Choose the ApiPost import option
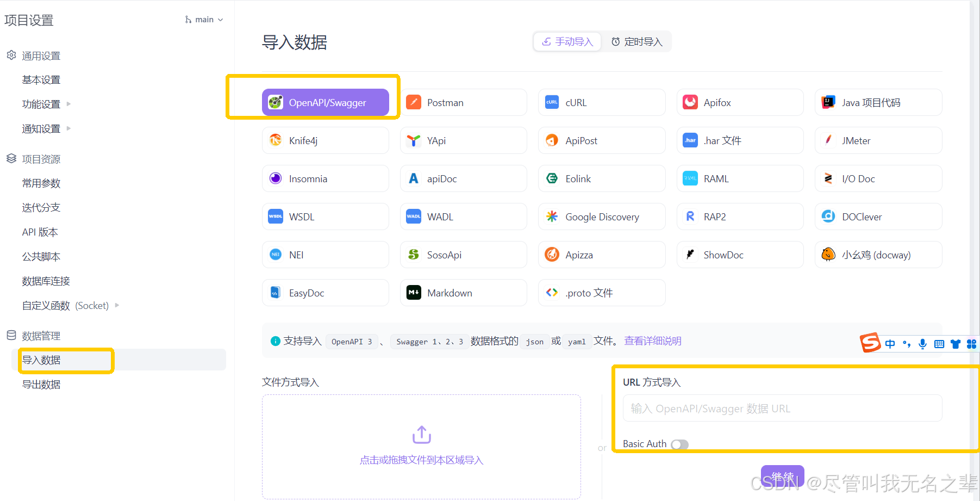 [602, 140]
